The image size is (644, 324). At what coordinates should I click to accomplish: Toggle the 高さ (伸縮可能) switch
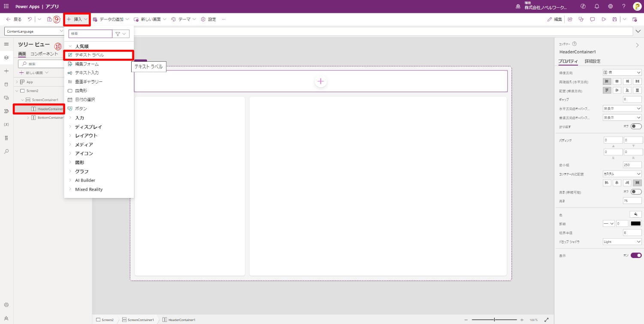coord(636,192)
